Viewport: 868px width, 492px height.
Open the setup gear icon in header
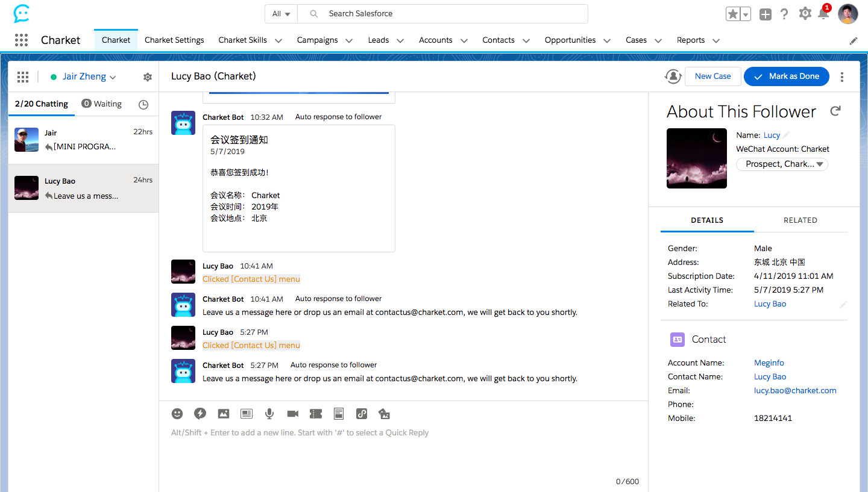[805, 13]
